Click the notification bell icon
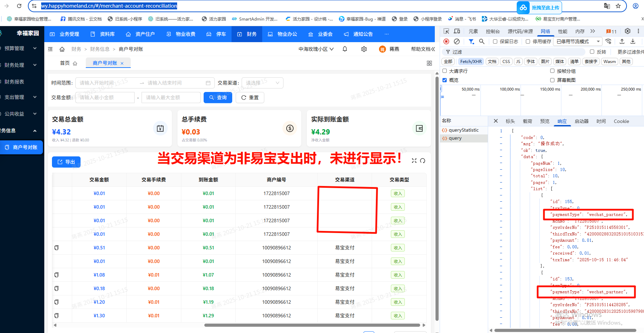 pyautogui.click(x=345, y=49)
